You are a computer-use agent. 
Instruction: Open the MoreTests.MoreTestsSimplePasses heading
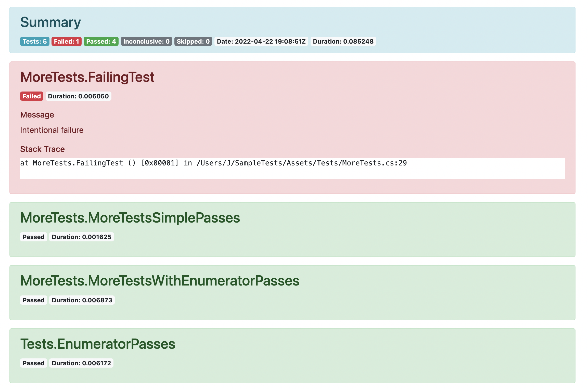[130, 218]
